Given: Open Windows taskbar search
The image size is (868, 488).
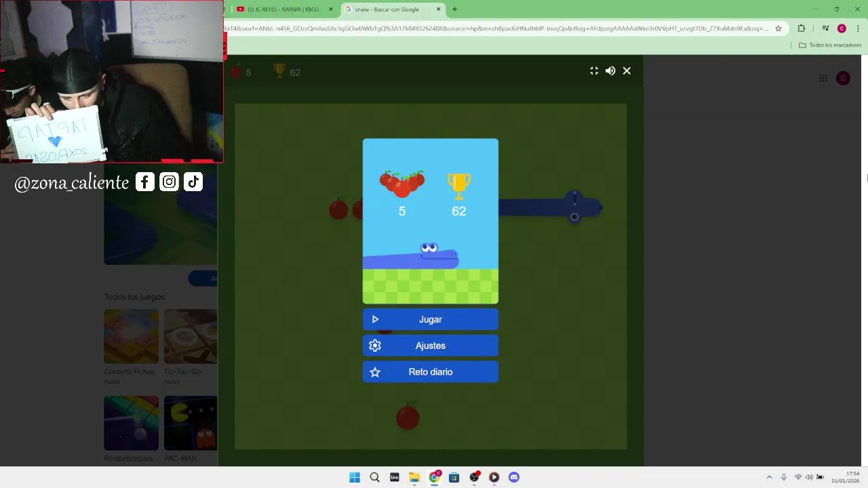Looking at the screenshot, I should (374, 477).
